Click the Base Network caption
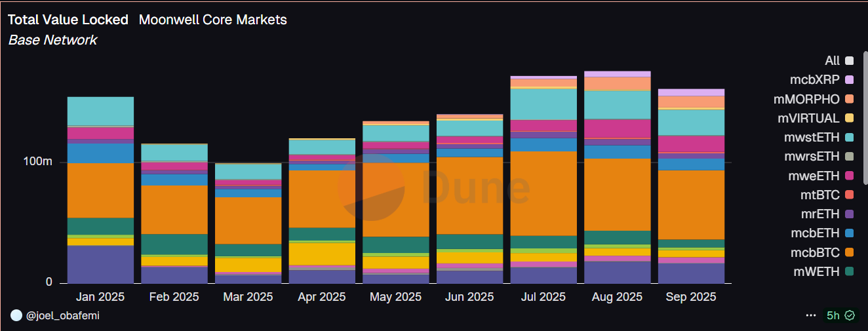Viewport: 868px width, 331px height. tap(52, 40)
